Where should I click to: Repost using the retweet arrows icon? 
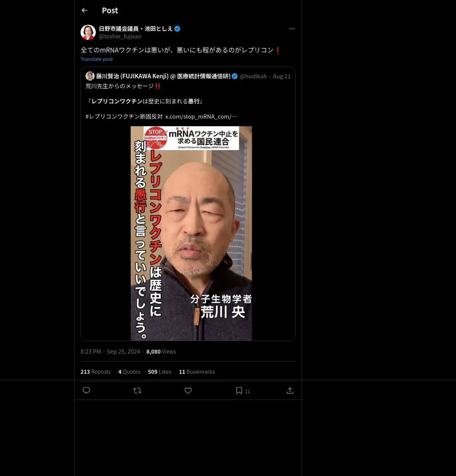pos(137,390)
